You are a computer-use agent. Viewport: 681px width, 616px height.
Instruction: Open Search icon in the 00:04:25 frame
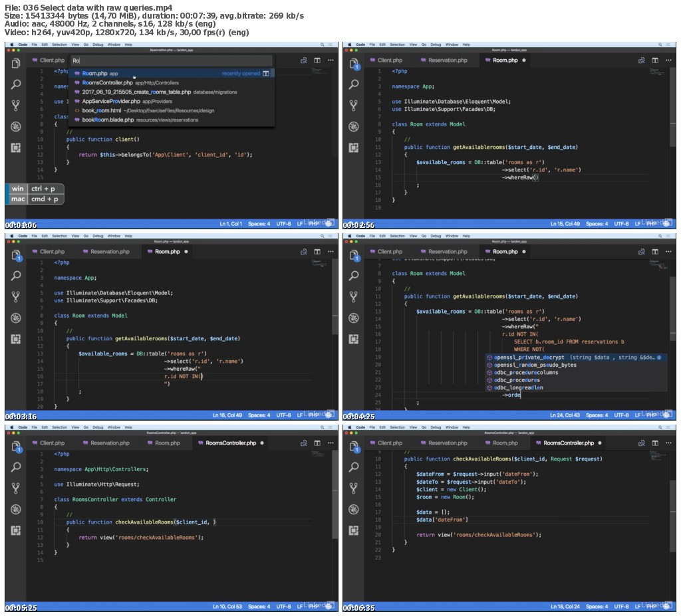(x=354, y=276)
